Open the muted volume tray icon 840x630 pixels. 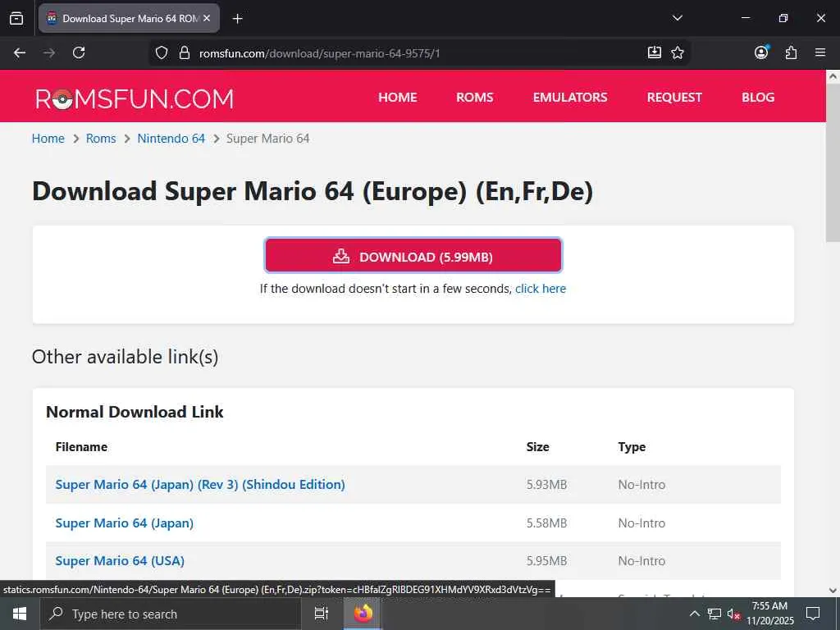(x=733, y=614)
